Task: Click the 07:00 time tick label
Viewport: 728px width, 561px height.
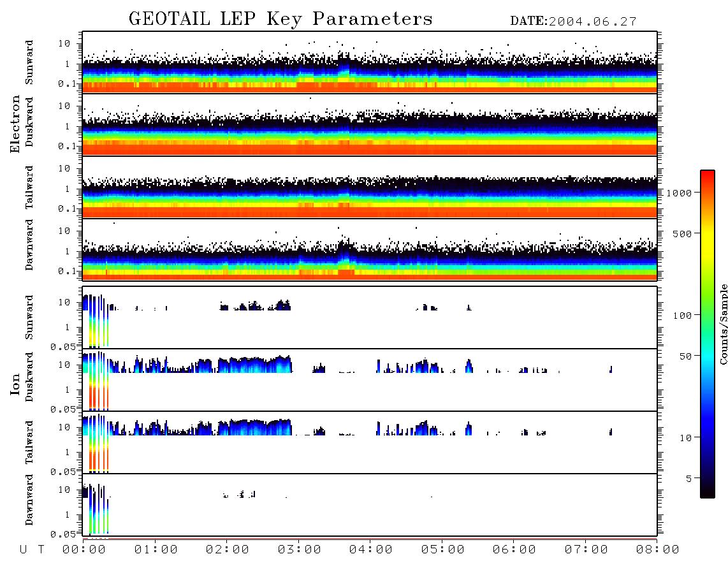Action: click(x=586, y=550)
